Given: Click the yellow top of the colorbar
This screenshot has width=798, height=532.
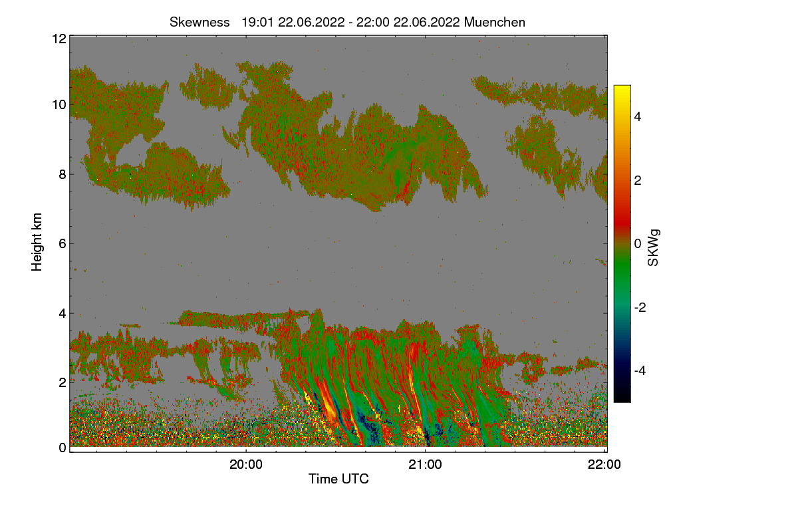Looking at the screenshot, I should [622, 92].
